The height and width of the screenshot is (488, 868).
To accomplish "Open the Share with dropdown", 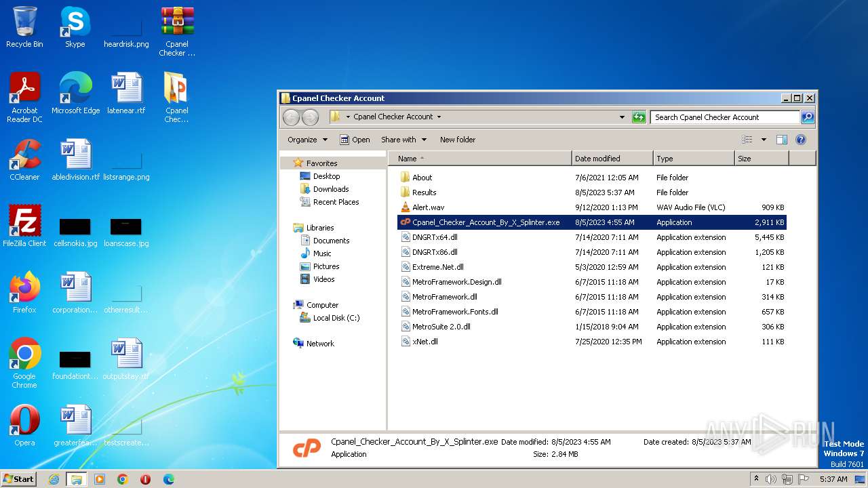I will point(403,140).
